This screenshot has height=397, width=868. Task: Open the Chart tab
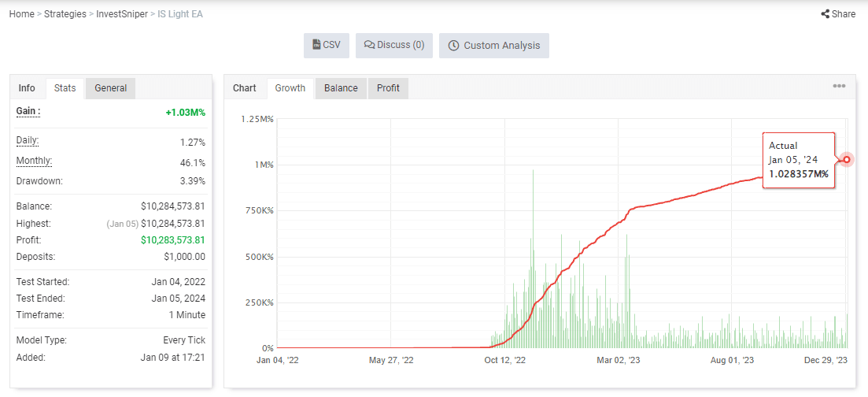(245, 88)
